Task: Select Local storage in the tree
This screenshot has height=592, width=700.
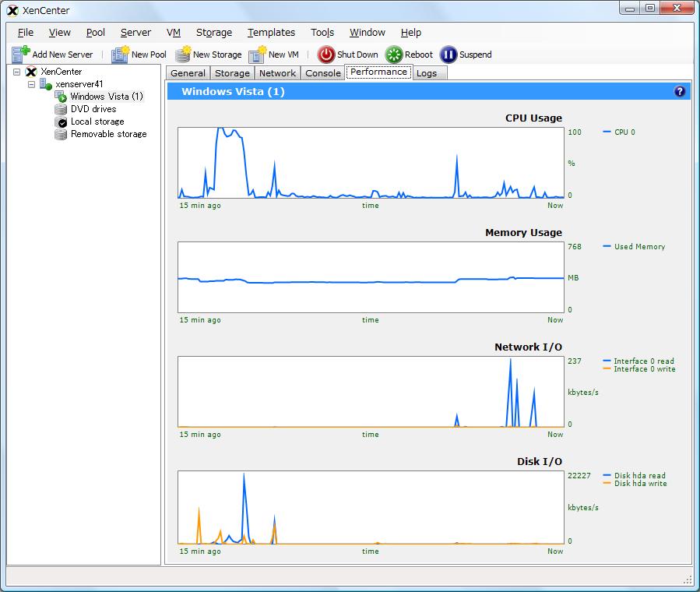Action: (97, 122)
